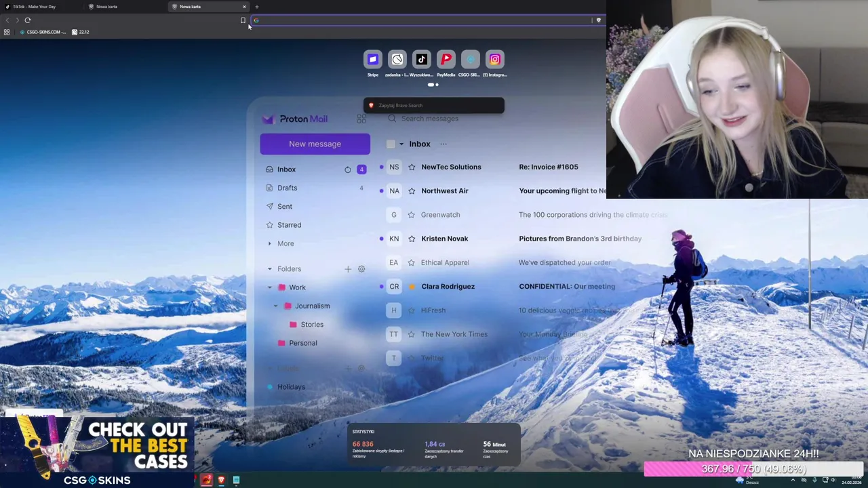Click the browser Back arrow
Screen dimensions: 868x488
tap(7, 20)
